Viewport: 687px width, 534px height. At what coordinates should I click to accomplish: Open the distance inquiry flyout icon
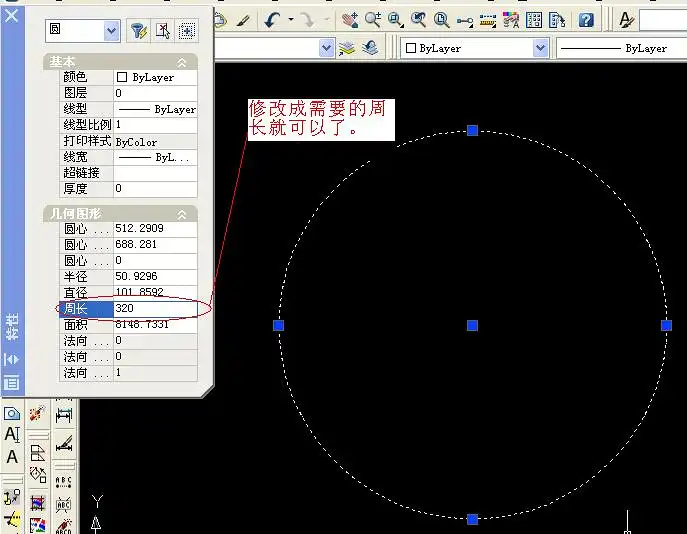click(x=464, y=21)
